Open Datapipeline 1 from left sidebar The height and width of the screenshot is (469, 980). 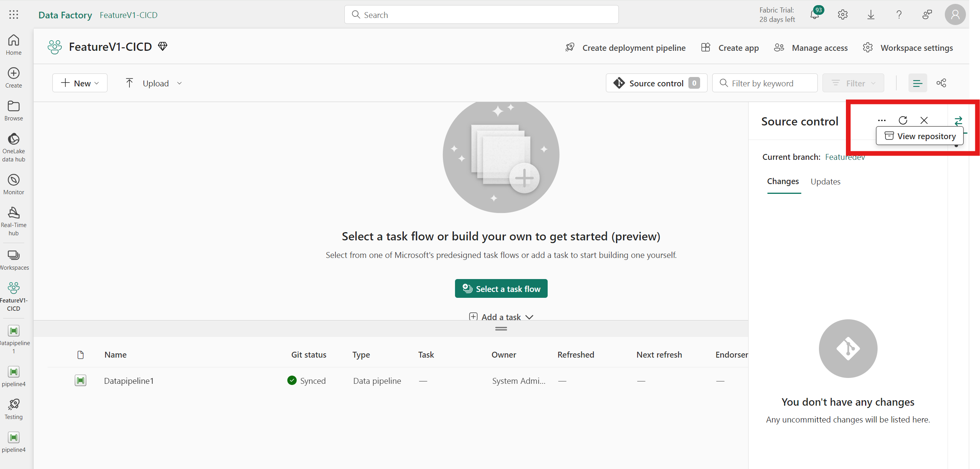pos(14,339)
